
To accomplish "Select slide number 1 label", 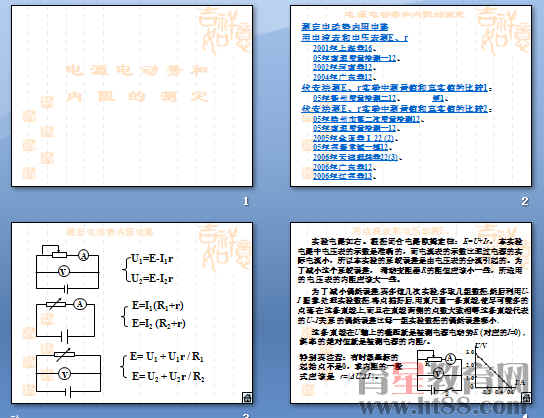I will (x=246, y=201).
